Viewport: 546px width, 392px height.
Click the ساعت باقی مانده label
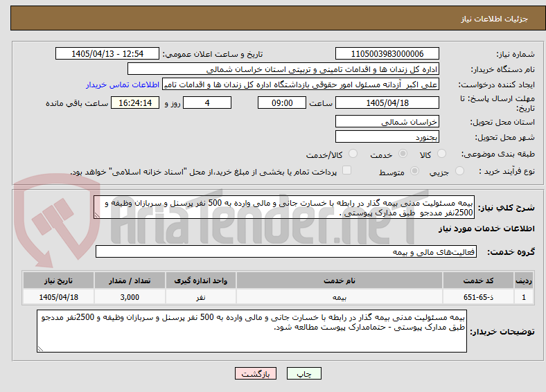click(x=77, y=103)
